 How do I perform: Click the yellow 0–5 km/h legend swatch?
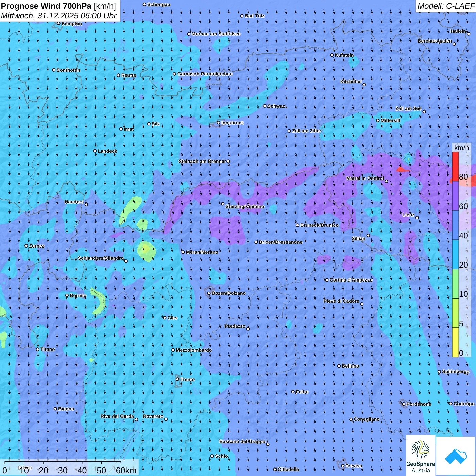[x=455, y=342]
